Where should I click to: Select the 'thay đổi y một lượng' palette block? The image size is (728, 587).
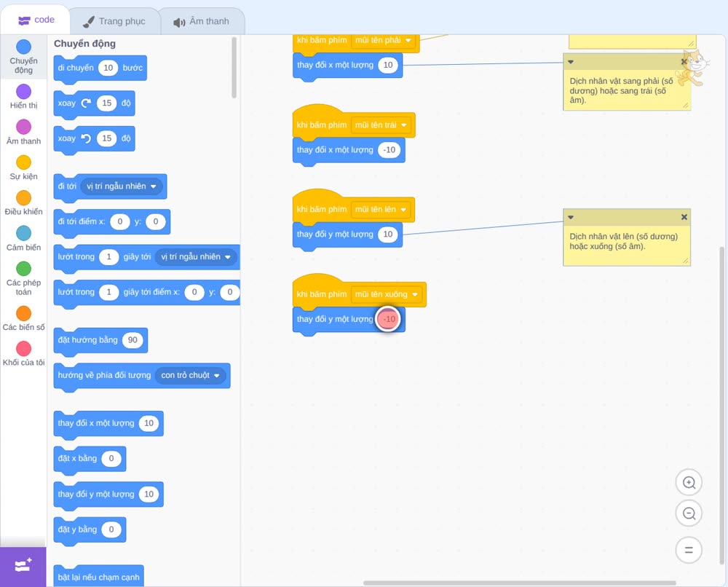click(x=108, y=495)
